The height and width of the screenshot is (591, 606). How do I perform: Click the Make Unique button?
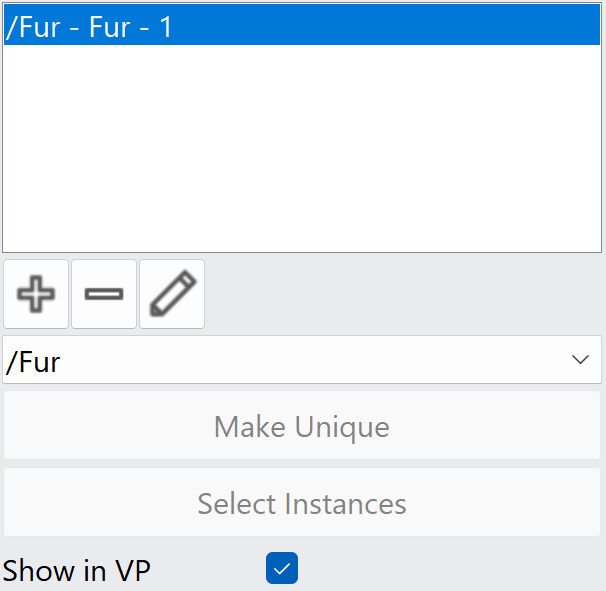(302, 426)
